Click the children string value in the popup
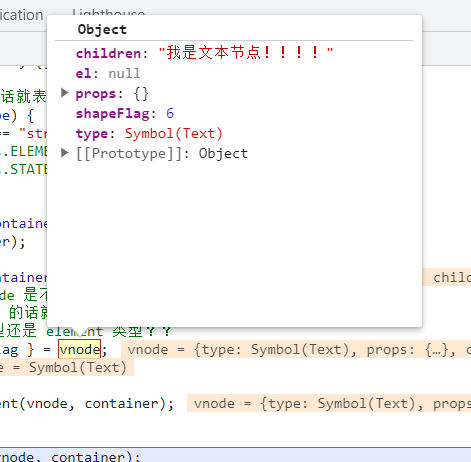471x462 pixels. (x=246, y=53)
